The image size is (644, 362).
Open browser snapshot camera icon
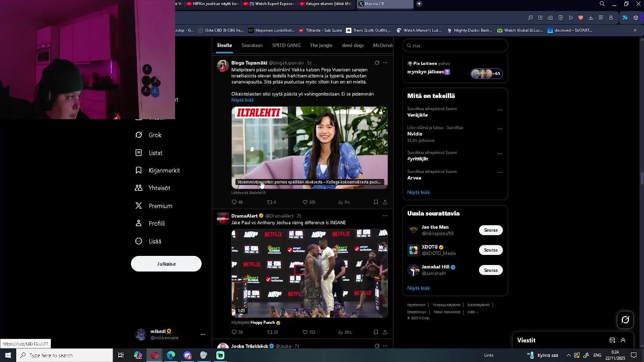pos(550,18)
